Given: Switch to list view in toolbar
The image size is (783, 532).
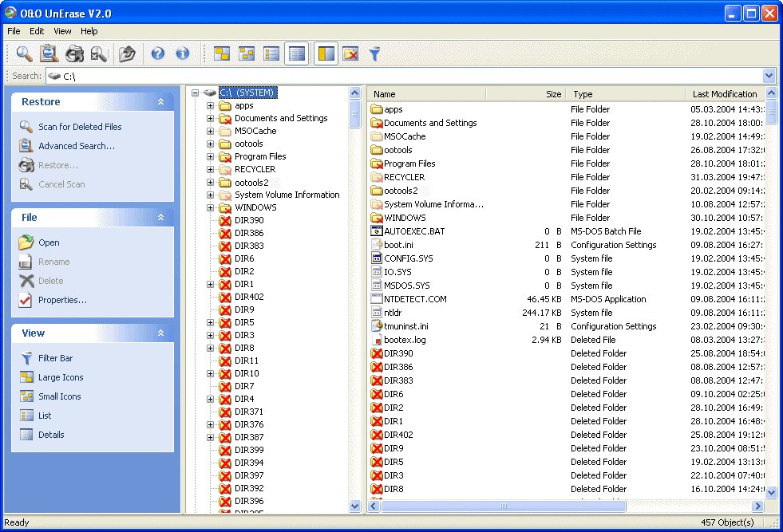Looking at the screenshot, I should pyautogui.click(x=271, y=53).
